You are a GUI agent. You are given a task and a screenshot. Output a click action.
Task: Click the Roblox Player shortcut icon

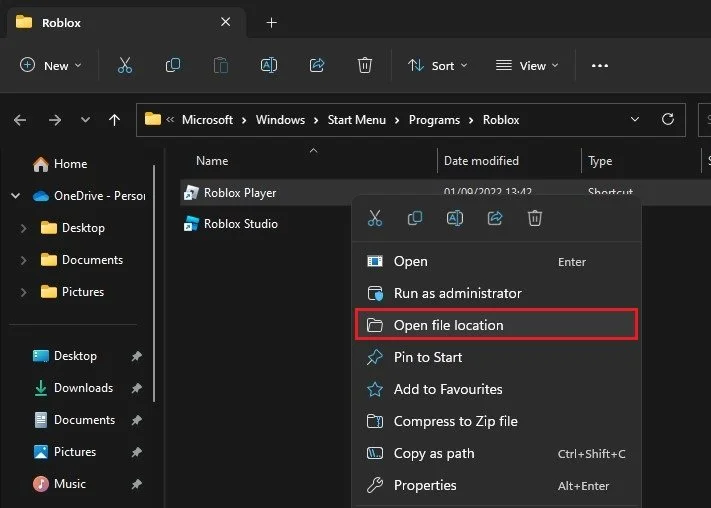191,193
